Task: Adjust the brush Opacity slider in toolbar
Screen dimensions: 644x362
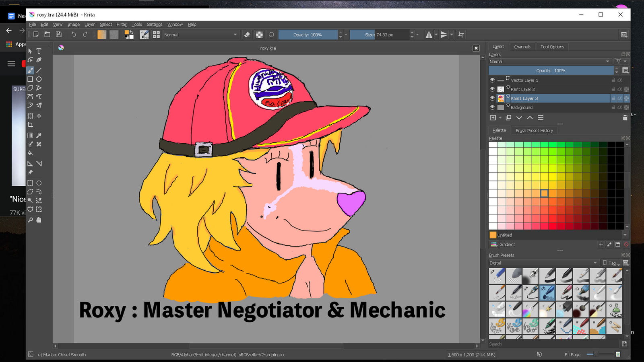Action: 308,35
